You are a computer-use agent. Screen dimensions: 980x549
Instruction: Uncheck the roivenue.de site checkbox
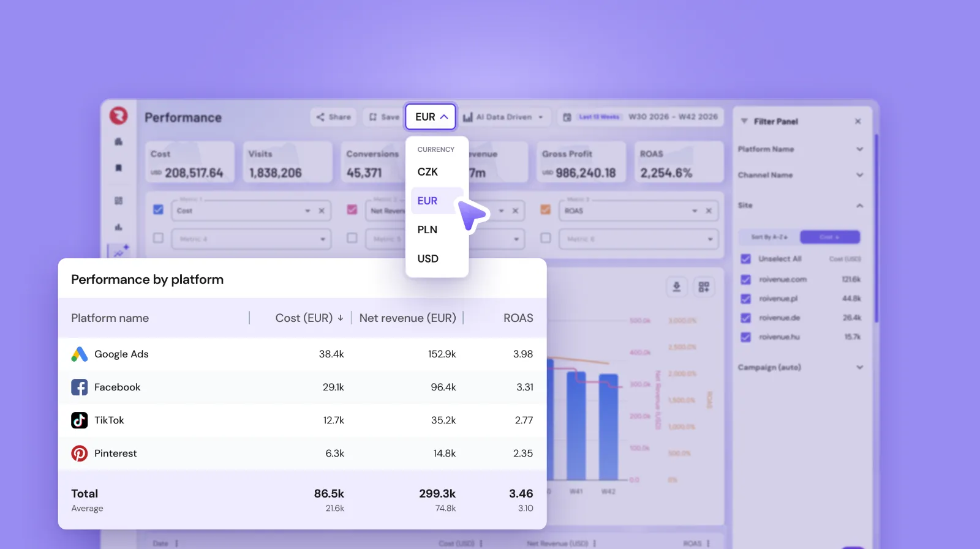(746, 318)
